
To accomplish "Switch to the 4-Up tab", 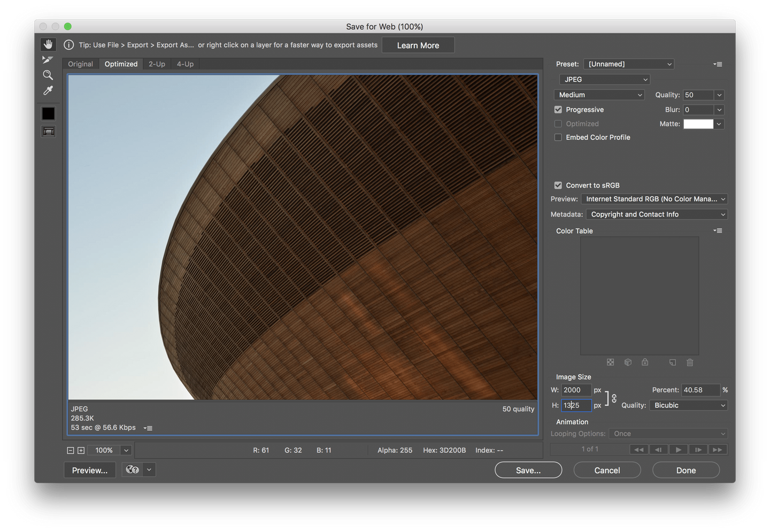I will [x=185, y=64].
